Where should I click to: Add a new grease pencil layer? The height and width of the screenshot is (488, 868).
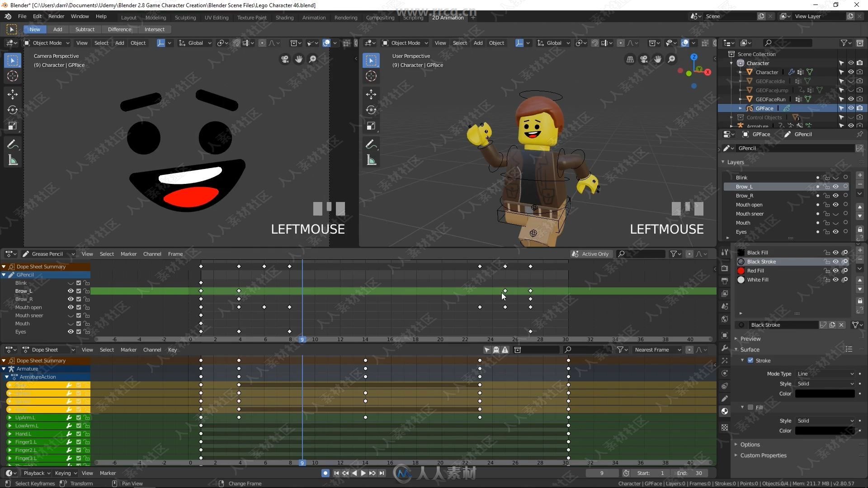coord(860,175)
